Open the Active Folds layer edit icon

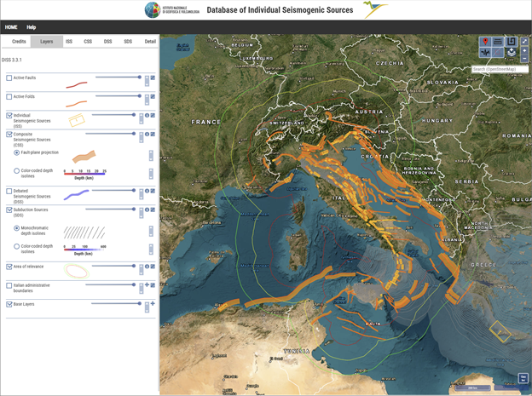tap(153, 96)
